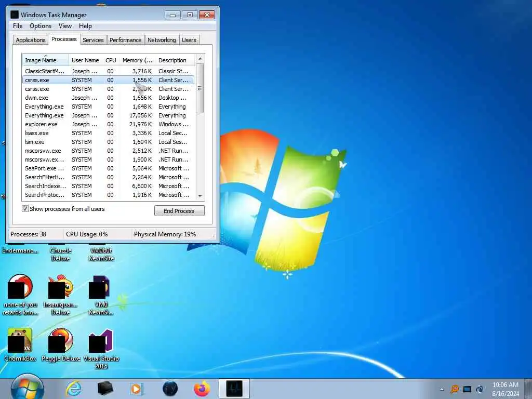The width and height of the screenshot is (532, 399).
Task: Switch to the Applications tab
Action: point(31,40)
